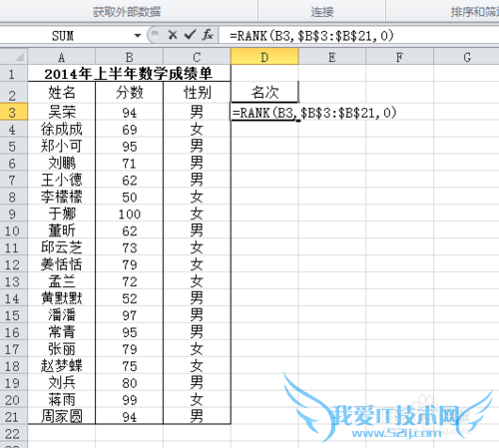Click the name cell 王小德
499x448 pixels.
[62, 180]
